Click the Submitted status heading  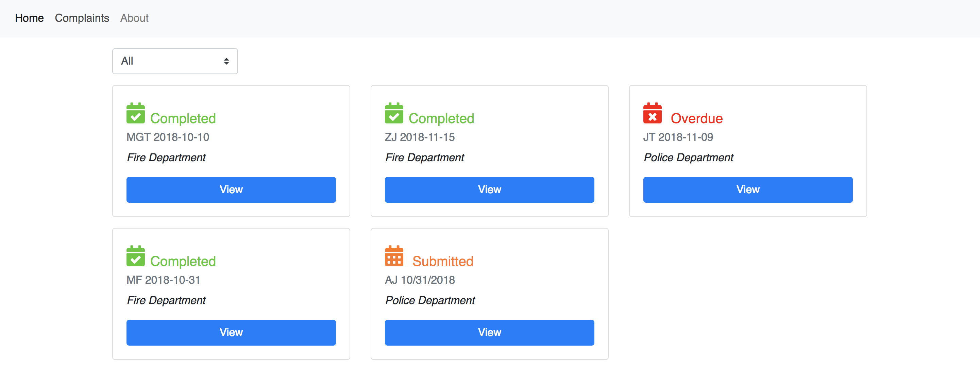point(442,261)
